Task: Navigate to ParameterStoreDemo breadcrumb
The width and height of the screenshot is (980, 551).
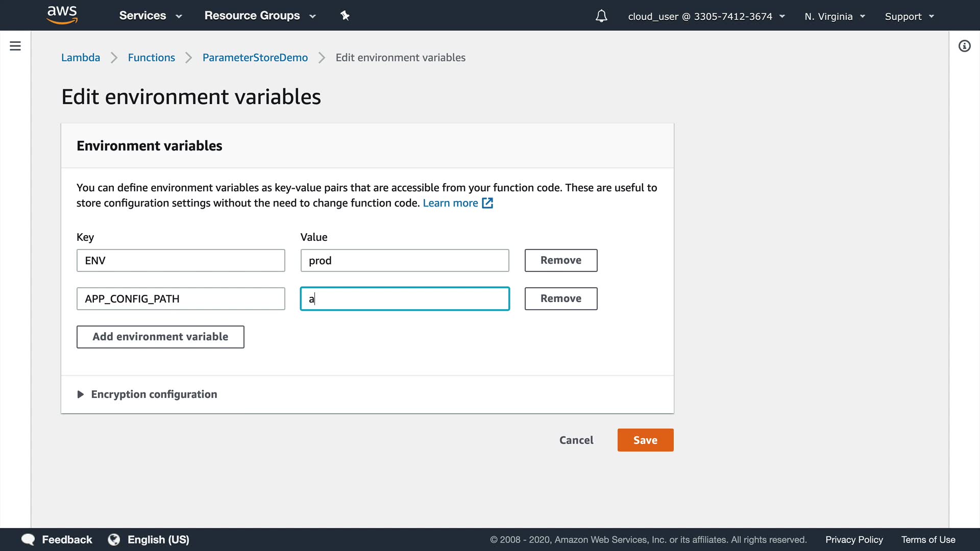Action: [x=255, y=58]
